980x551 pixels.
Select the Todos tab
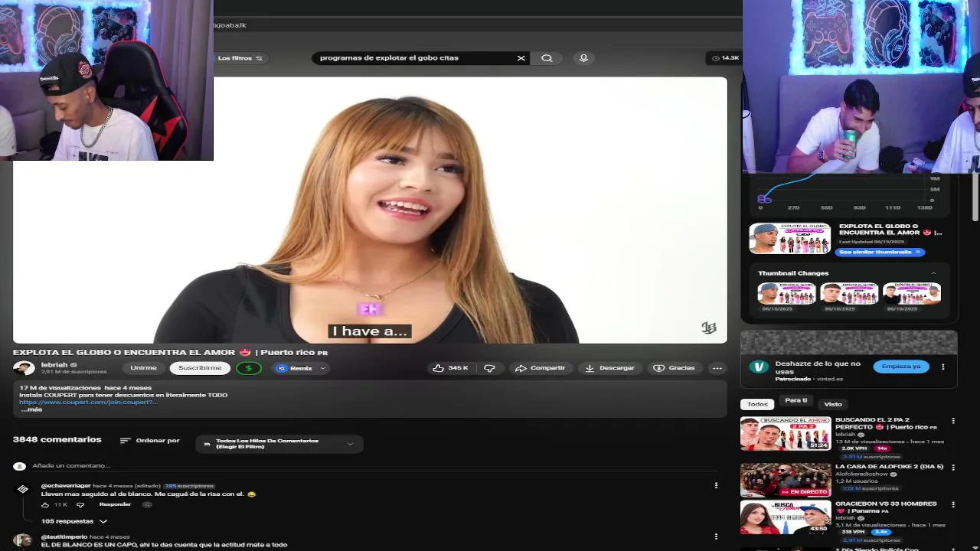(x=757, y=404)
